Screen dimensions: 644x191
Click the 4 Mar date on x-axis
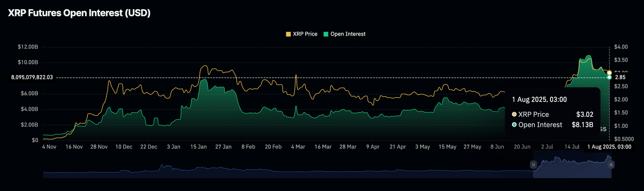298,147
